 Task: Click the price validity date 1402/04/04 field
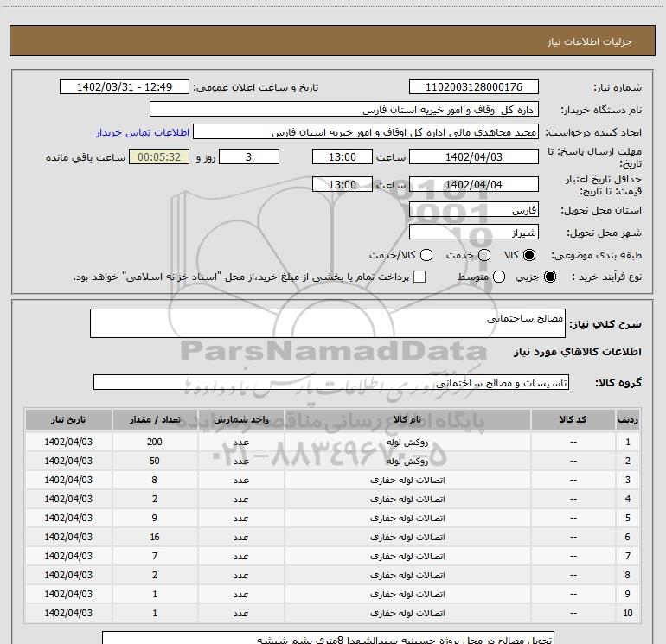tap(474, 184)
